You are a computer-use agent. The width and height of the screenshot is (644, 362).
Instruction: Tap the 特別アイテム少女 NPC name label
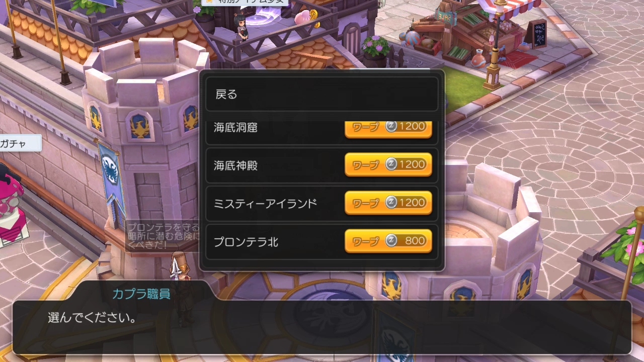pyautogui.click(x=245, y=2)
